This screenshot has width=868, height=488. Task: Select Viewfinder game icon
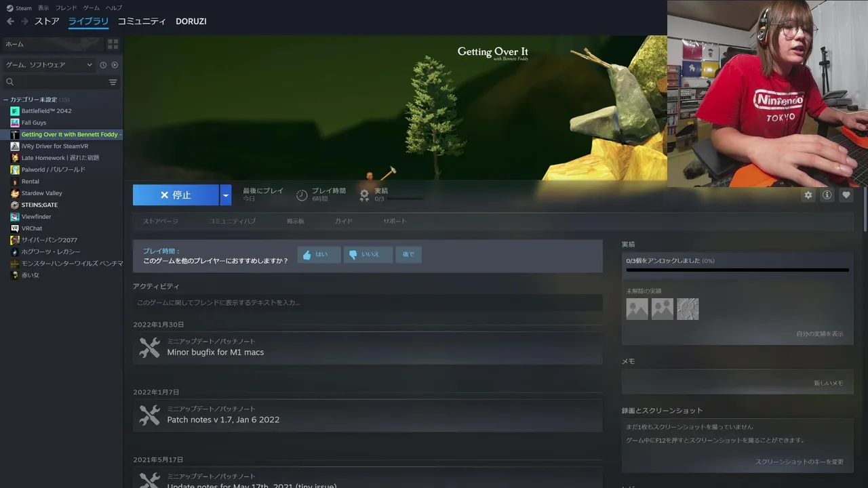pos(15,217)
